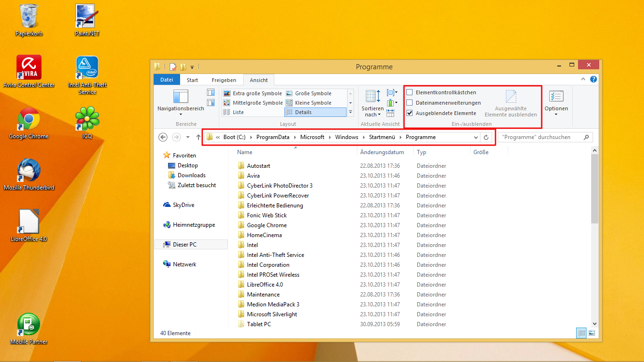Open the quick access toolbar customize dropdown
Viewport: 644px width, 362px height.
(x=192, y=67)
